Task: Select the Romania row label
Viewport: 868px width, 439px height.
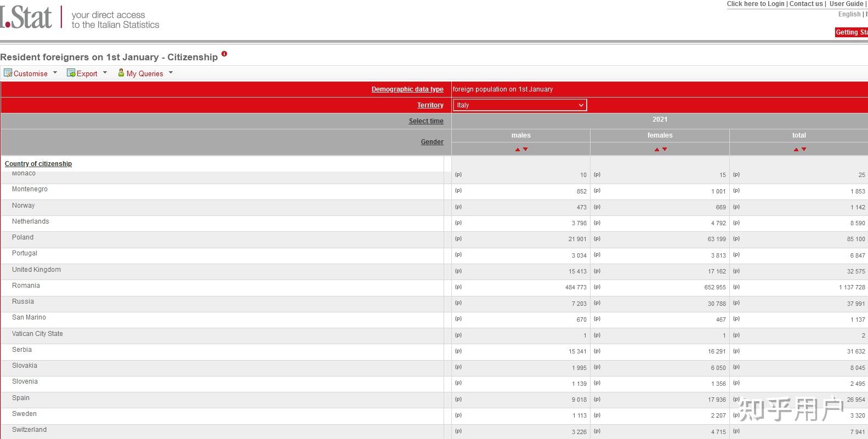Action: tap(26, 286)
